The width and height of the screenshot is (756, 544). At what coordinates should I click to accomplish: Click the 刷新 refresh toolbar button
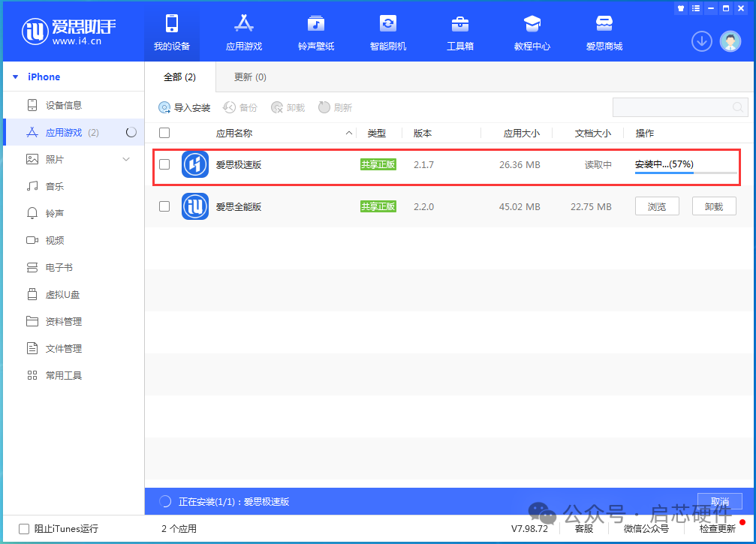335,107
